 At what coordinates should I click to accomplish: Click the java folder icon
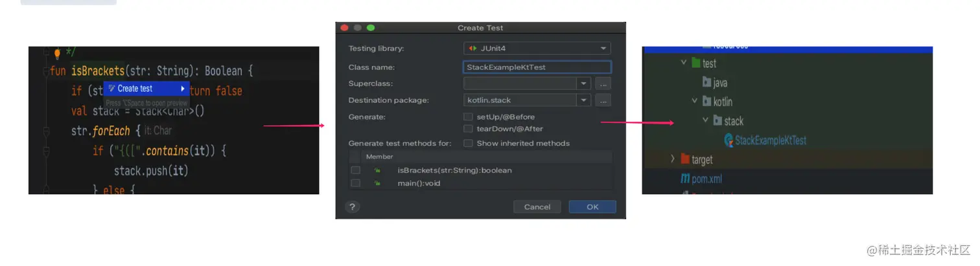click(707, 83)
